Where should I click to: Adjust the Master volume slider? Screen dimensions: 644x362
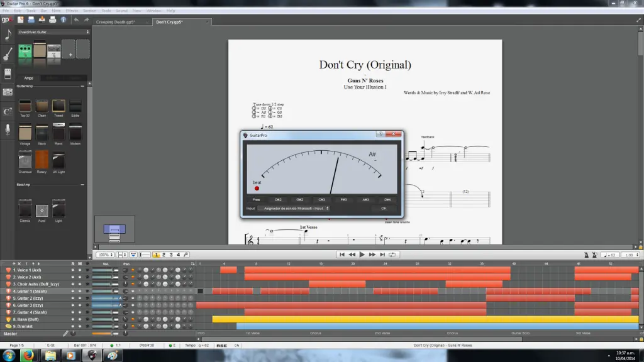[x=105, y=334]
